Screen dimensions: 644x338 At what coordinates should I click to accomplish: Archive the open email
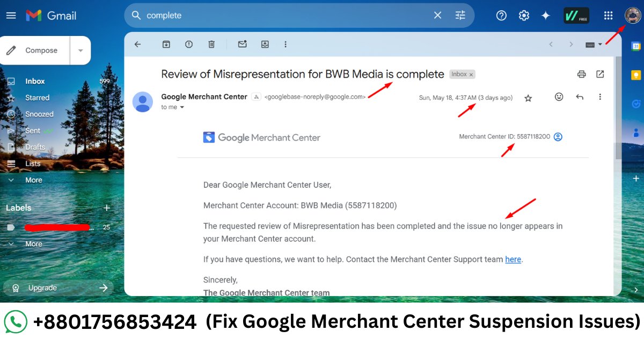pyautogui.click(x=166, y=44)
